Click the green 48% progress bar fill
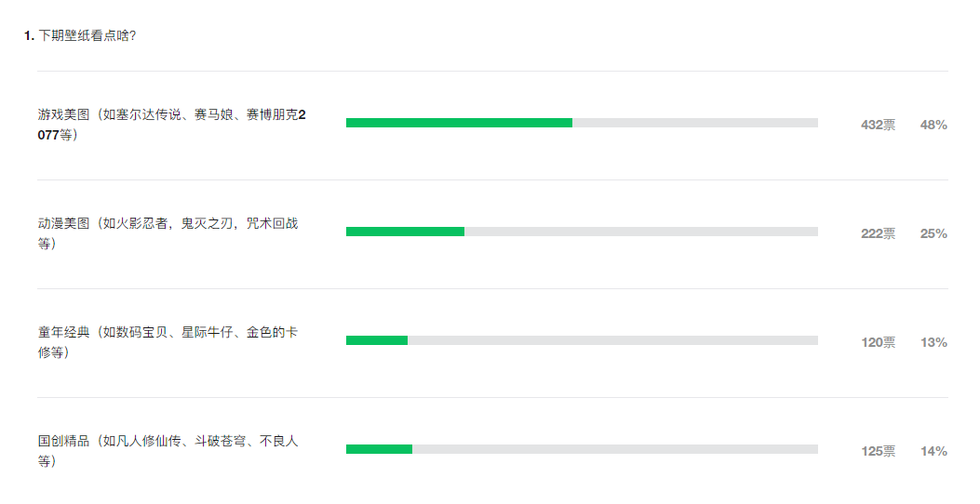Screen dimensions: 980x504 coord(460,123)
